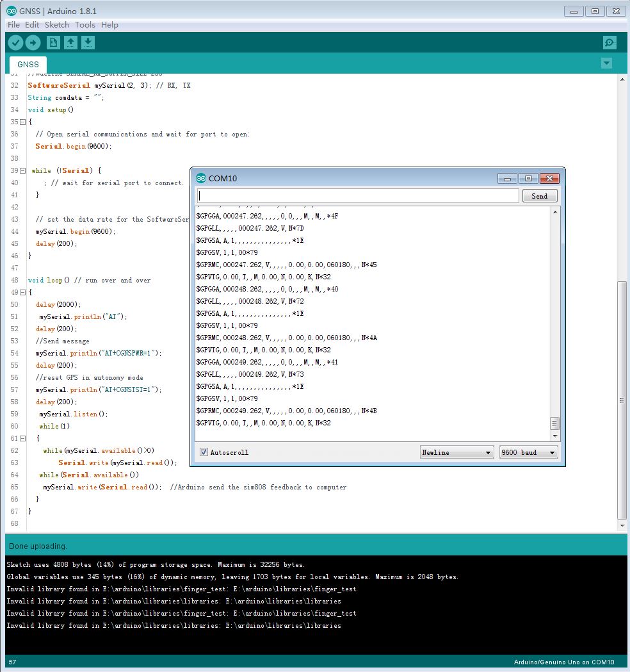This screenshot has height=672, width=630.
Task: Open the 9600 baud rate dropdown
Action: click(528, 452)
